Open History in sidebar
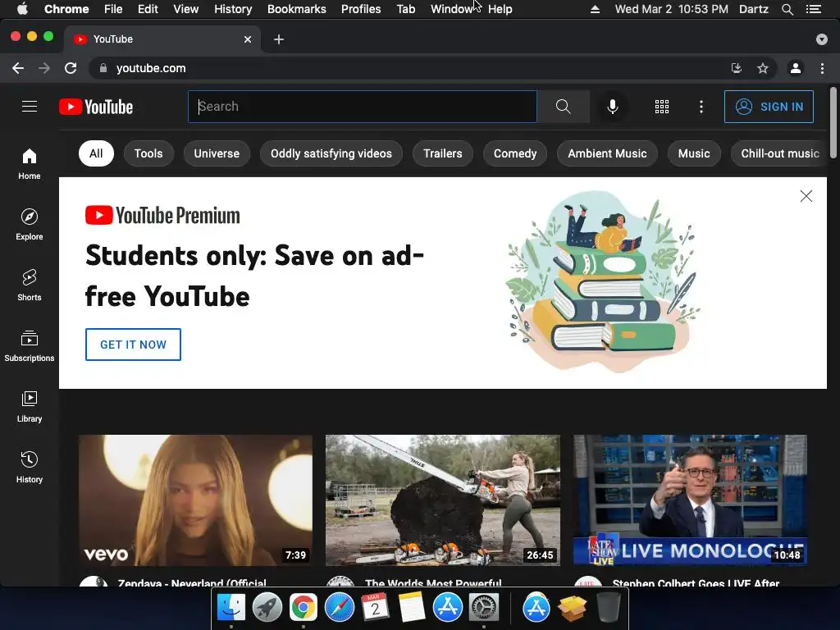Screen dimensions: 840x630 coord(30,468)
